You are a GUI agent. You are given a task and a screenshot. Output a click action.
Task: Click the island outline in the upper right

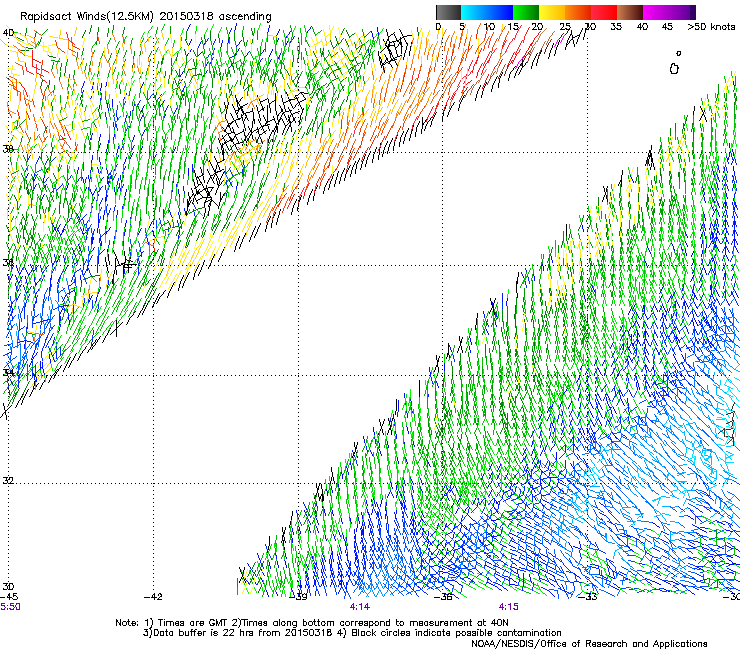[x=674, y=69]
